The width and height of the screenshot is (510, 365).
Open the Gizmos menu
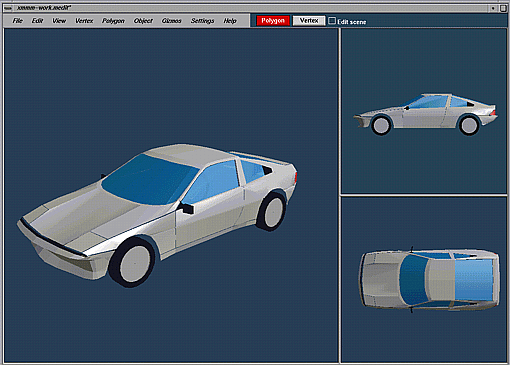(171, 21)
